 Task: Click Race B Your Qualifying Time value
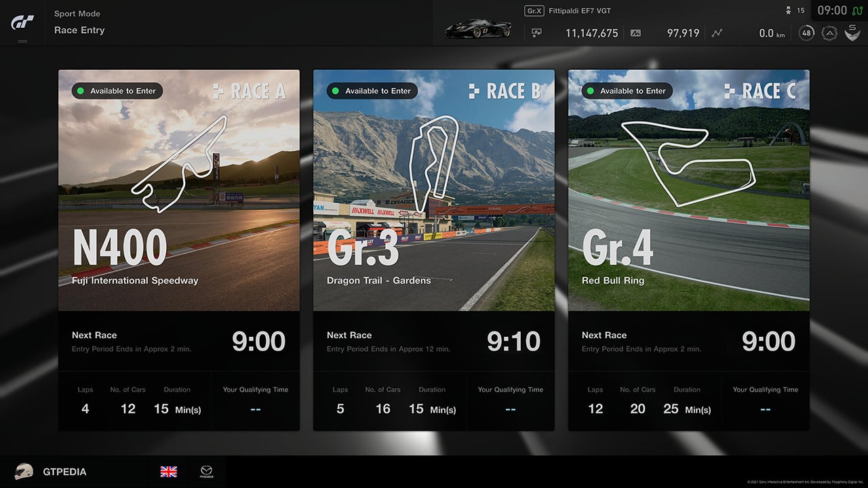(x=511, y=409)
